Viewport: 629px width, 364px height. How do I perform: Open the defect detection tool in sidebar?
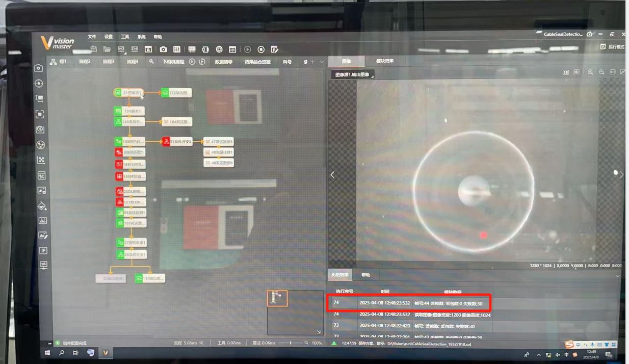(x=43, y=220)
